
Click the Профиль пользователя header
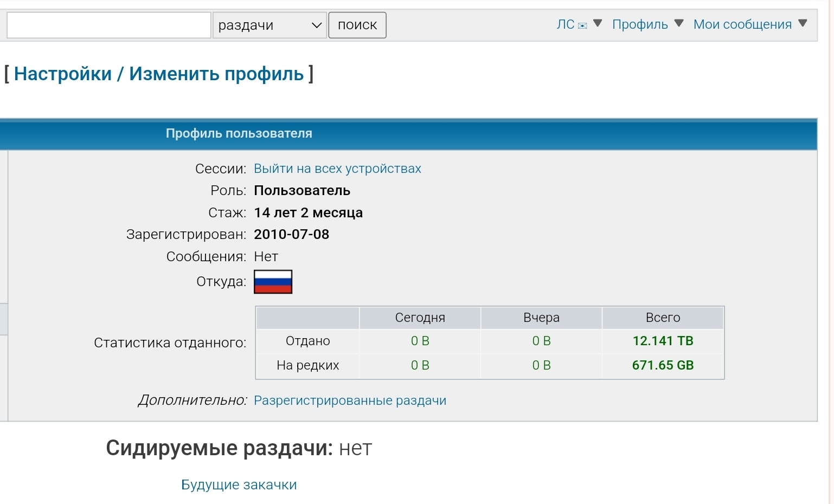coord(239,133)
